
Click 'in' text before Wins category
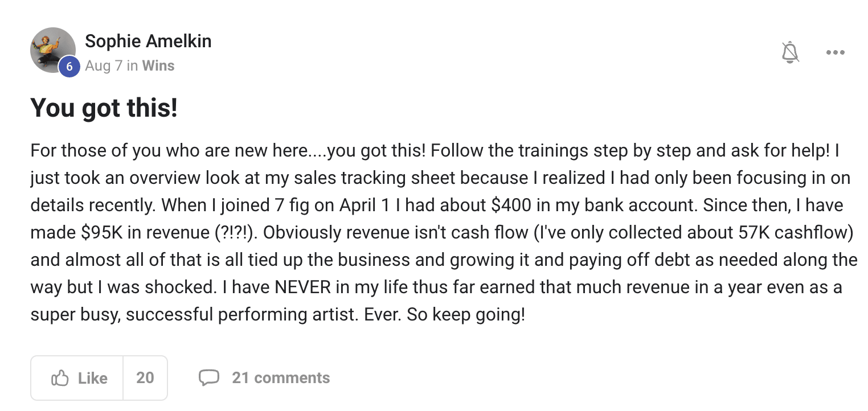coord(132,65)
